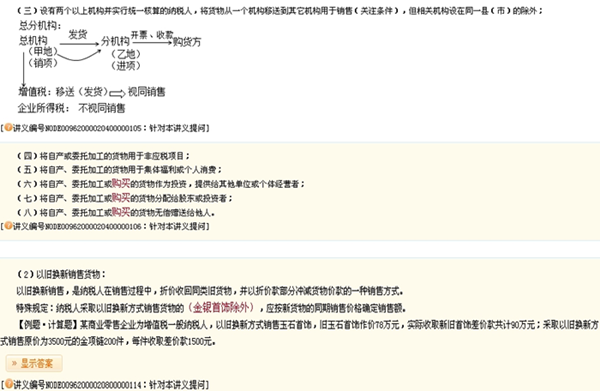Click the 购货方 label in the diagram

pos(187,41)
